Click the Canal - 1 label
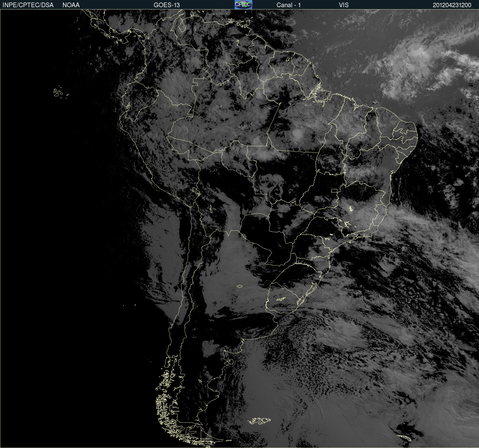The width and height of the screenshot is (479, 448). point(288,5)
